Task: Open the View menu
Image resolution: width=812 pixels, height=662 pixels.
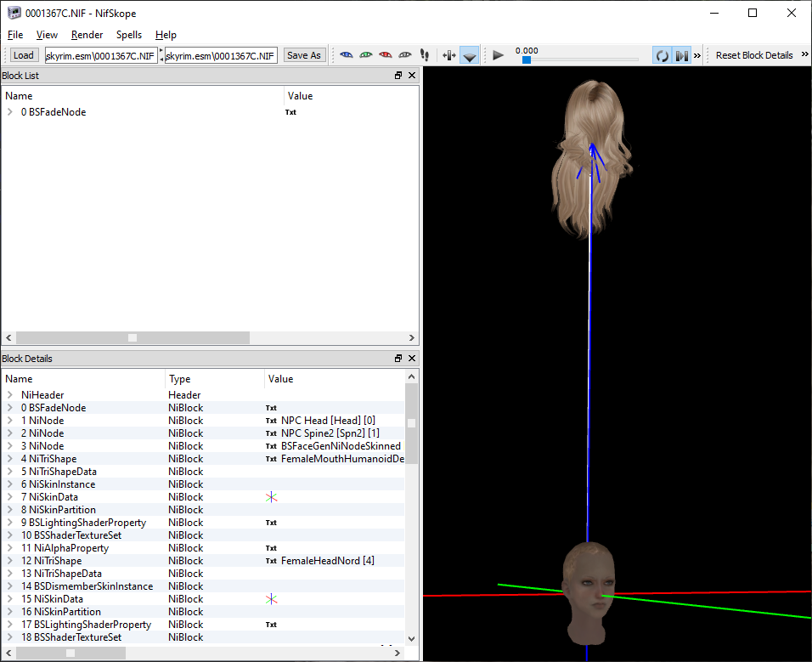Action: pos(47,35)
